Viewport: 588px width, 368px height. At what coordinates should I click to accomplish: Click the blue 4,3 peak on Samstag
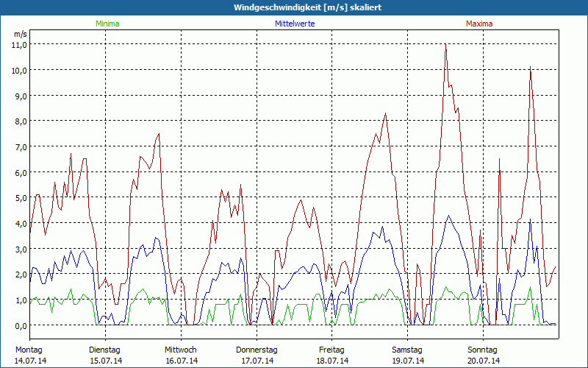[448, 216]
